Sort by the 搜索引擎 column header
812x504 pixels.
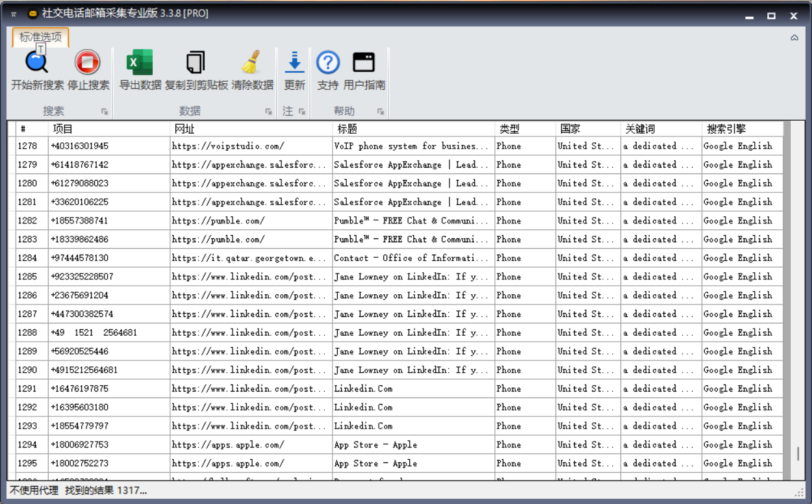point(742,129)
